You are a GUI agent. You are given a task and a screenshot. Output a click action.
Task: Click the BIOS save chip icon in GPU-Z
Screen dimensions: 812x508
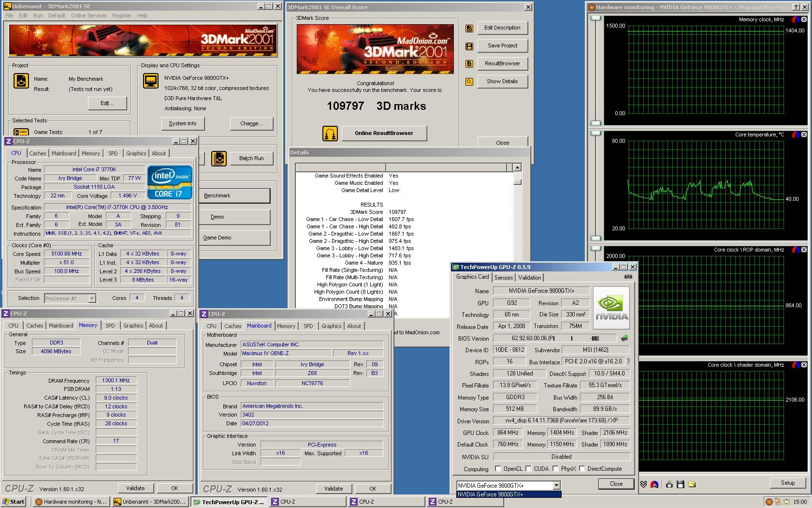(624, 338)
